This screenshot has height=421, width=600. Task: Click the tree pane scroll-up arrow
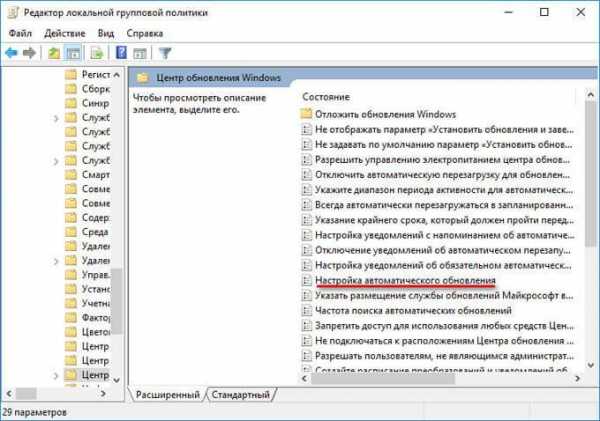click(x=117, y=75)
